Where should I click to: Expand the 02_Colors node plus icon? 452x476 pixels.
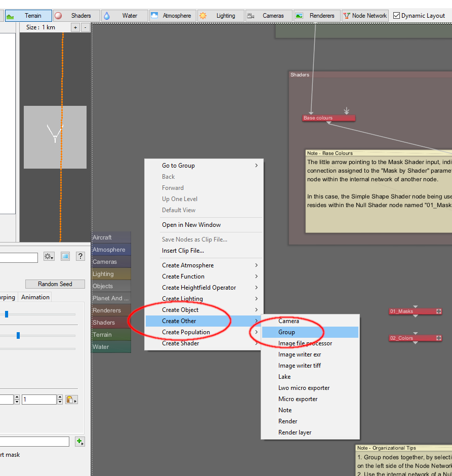click(439, 338)
